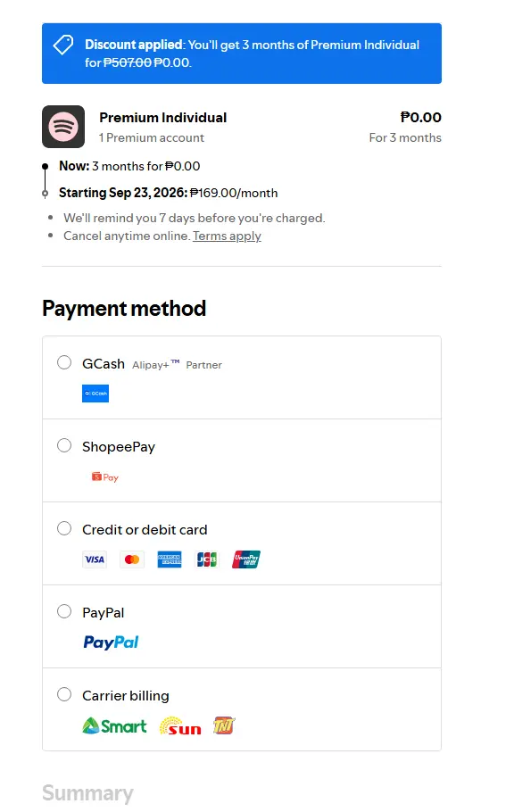Click the PayPal wordmark logo
Image resolution: width=514 pixels, height=812 pixels.
point(111,642)
